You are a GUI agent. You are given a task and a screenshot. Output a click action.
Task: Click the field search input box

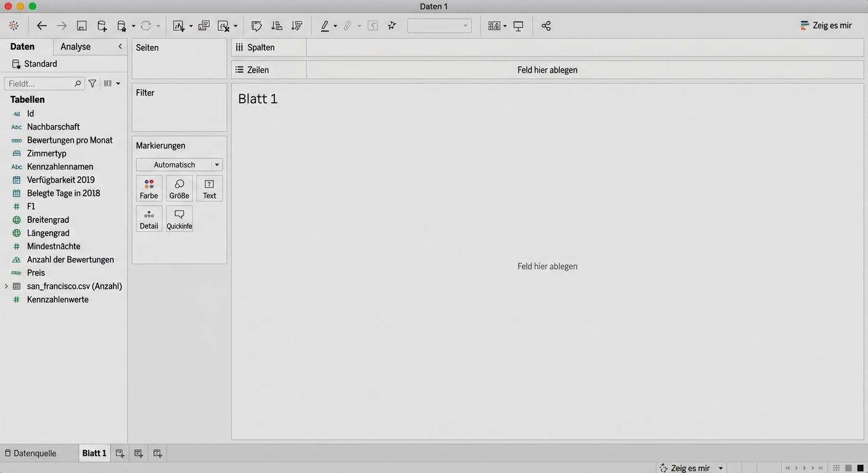pos(40,84)
